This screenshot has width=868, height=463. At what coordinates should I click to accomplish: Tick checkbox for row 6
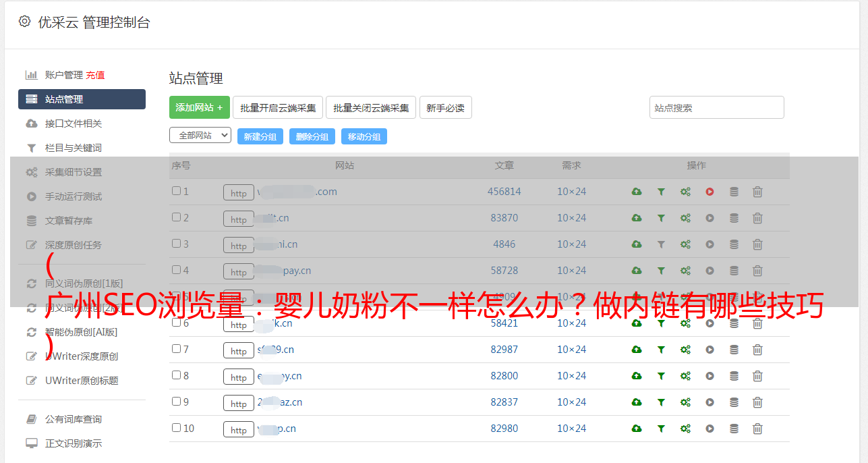[176, 323]
